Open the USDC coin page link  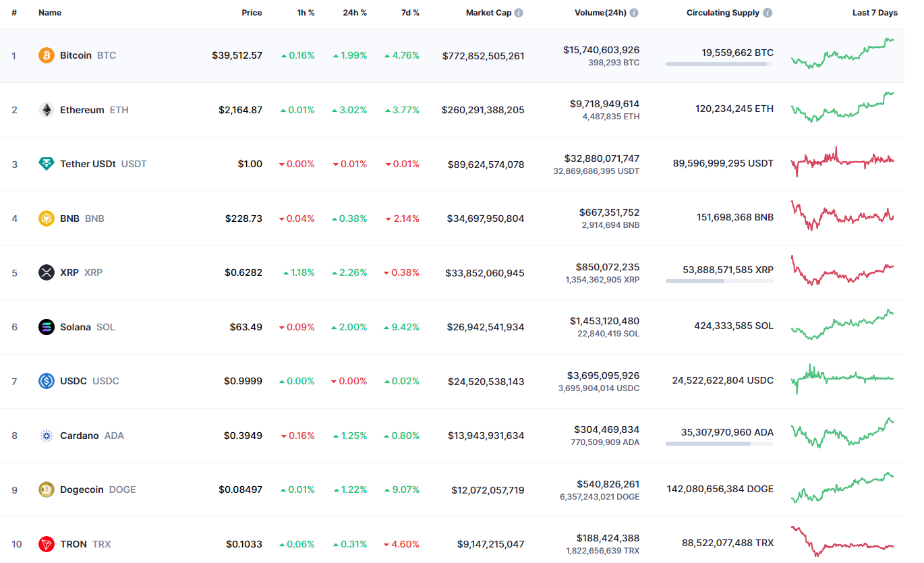point(74,381)
